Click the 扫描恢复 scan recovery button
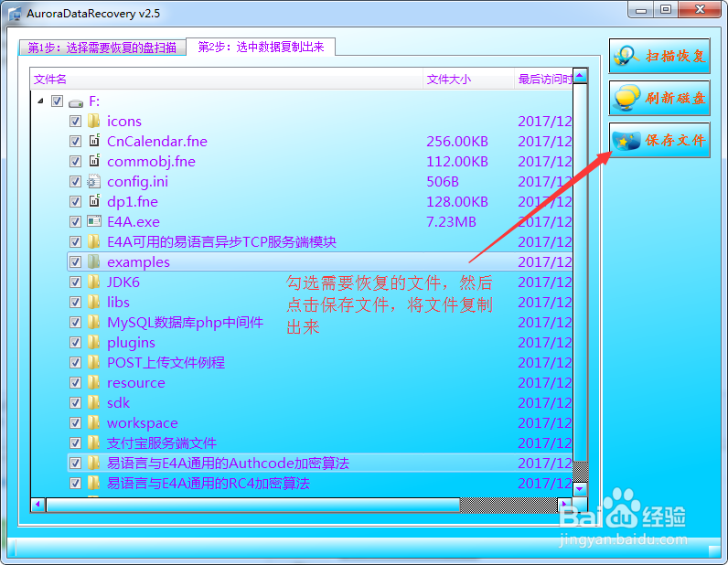The image size is (728, 565). (x=659, y=56)
